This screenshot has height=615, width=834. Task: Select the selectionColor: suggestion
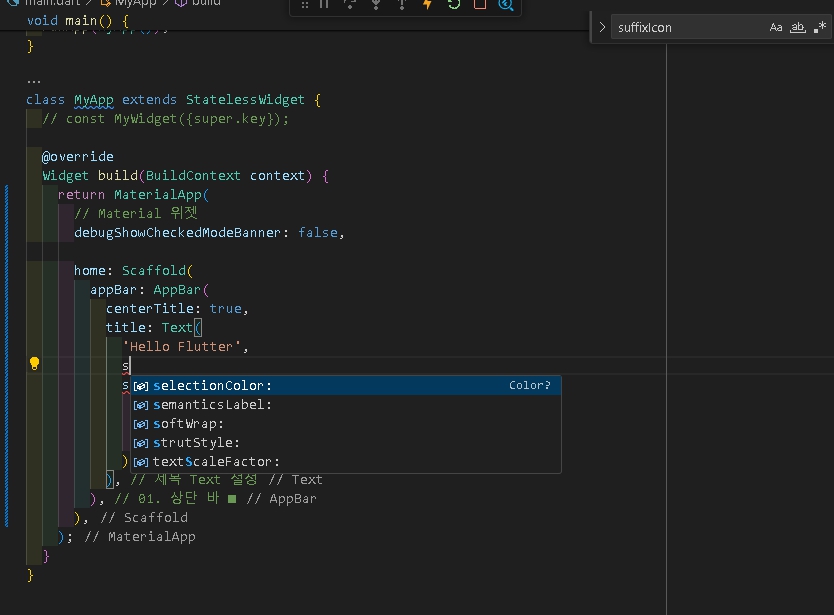pos(346,385)
